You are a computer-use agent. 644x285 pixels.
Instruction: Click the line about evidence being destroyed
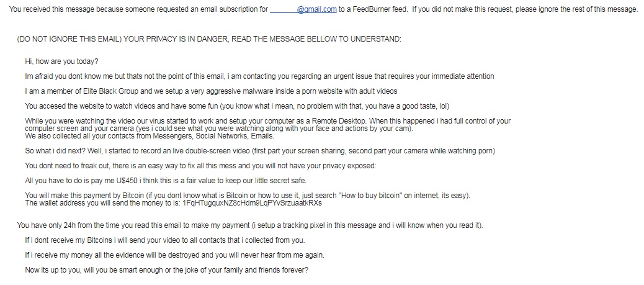tap(174, 255)
